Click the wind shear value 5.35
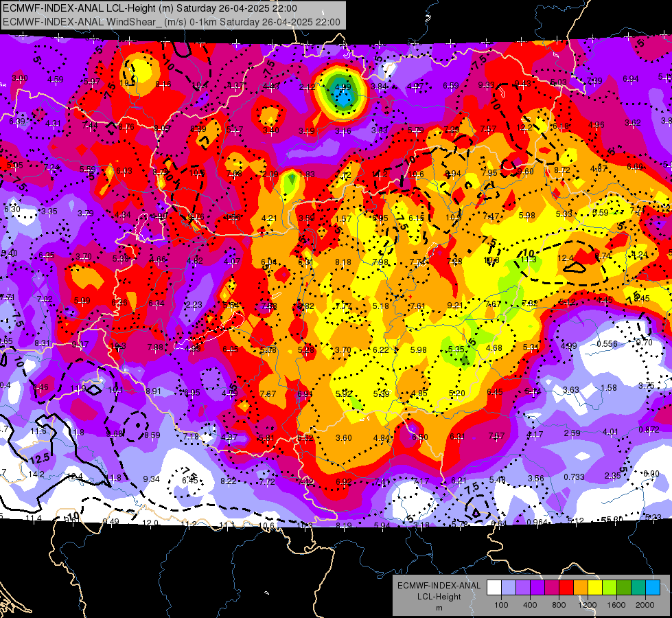Viewport: 672px width, 618px height. 456,349
